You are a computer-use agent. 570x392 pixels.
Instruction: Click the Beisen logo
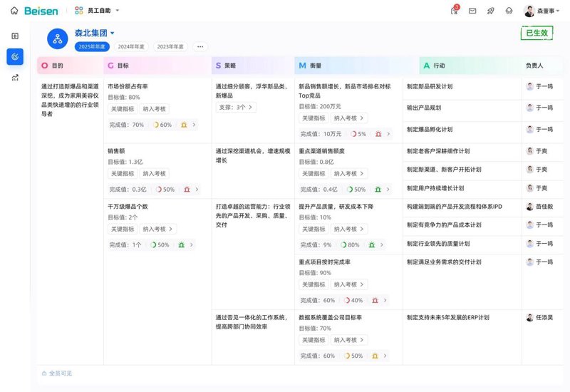point(41,11)
